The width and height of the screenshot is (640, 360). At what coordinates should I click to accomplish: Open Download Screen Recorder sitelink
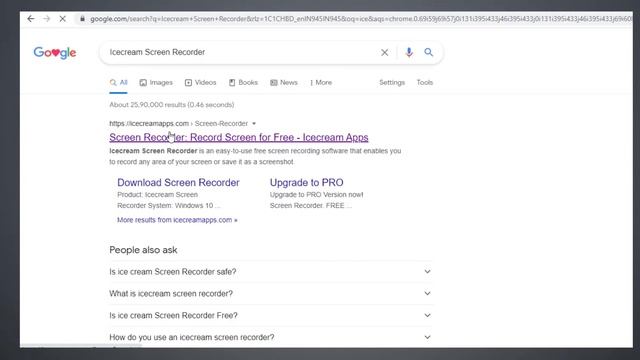tap(178, 182)
